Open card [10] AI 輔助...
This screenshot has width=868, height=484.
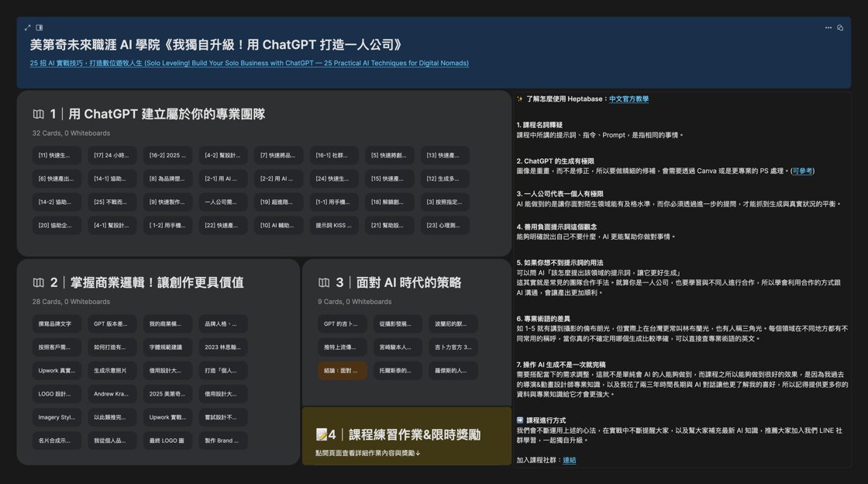pyautogui.click(x=278, y=226)
